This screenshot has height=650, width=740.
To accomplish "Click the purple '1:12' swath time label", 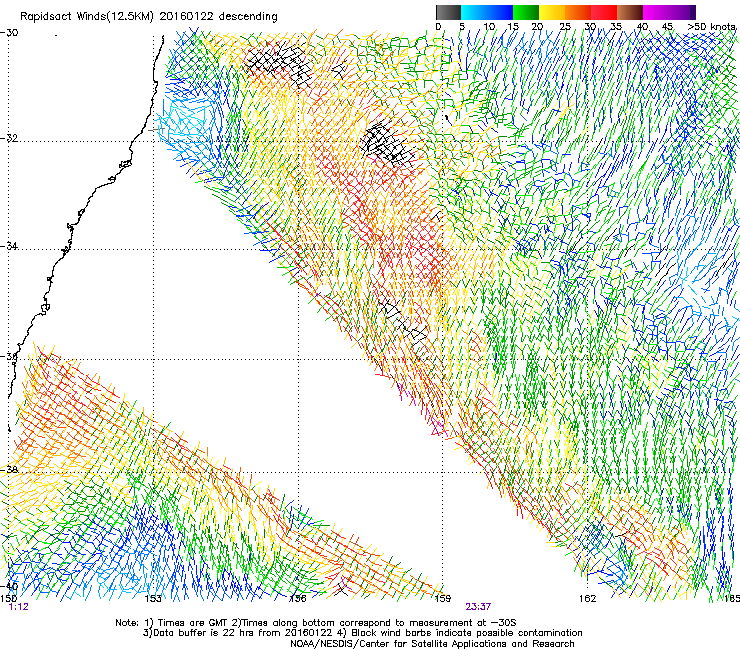I will pyautogui.click(x=19, y=607).
